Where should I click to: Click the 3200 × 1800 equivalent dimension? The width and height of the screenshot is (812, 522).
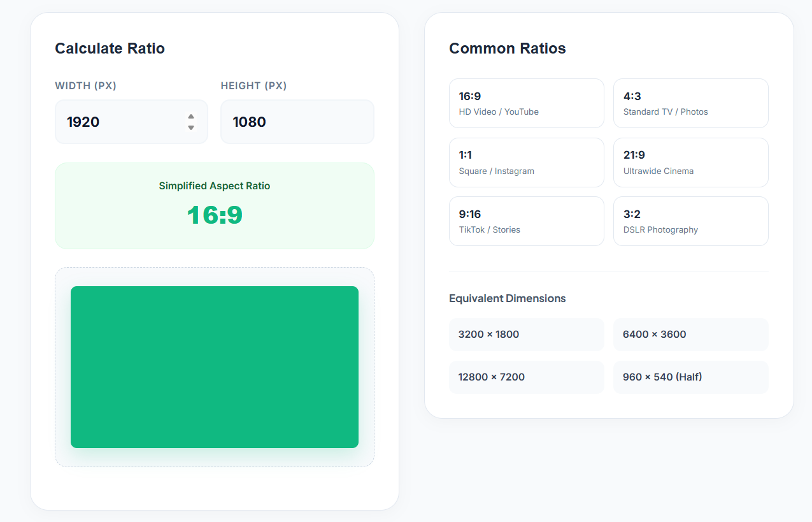pyautogui.click(x=527, y=335)
